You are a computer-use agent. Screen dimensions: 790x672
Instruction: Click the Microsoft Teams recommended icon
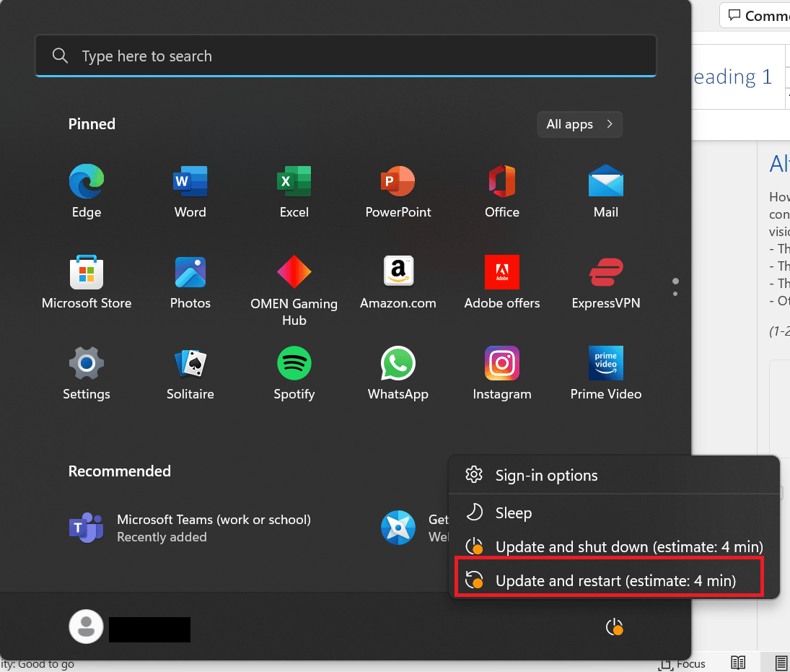(x=86, y=528)
